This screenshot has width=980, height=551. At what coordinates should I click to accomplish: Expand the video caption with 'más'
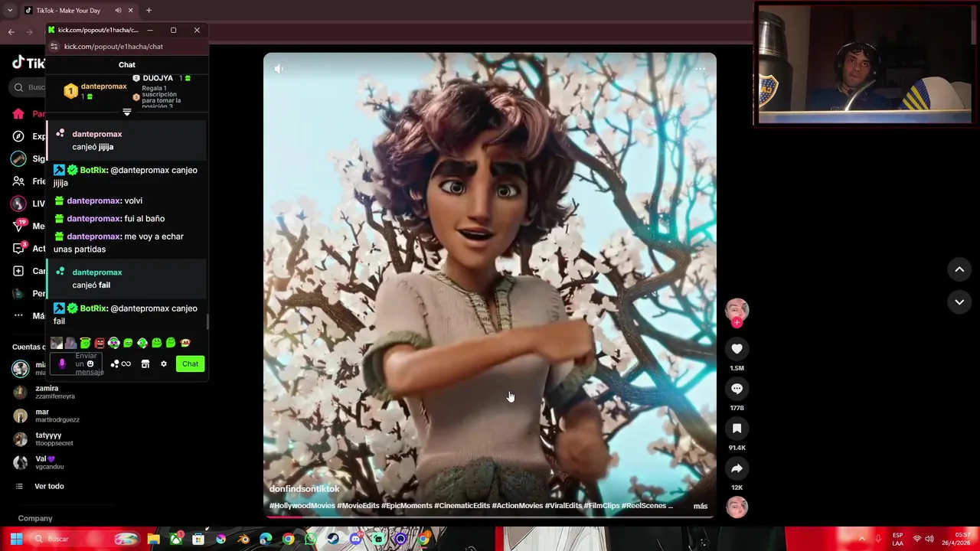[701, 506]
